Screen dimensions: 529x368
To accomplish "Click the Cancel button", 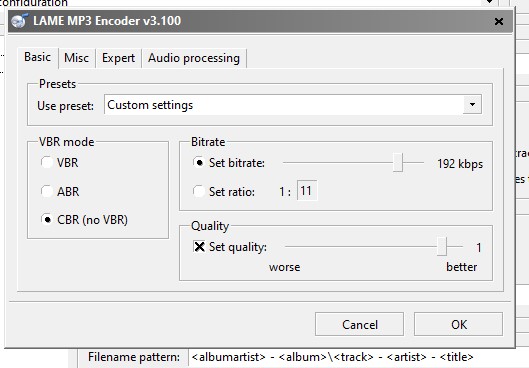I will pos(359,324).
